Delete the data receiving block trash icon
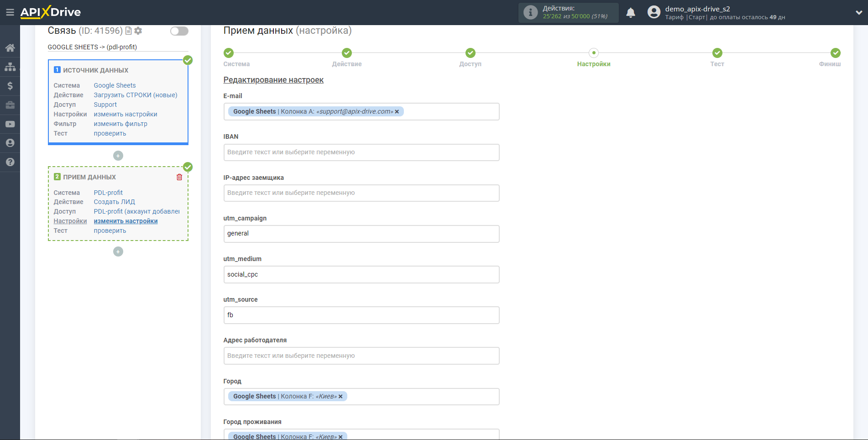The height and width of the screenshot is (440, 868). (179, 177)
